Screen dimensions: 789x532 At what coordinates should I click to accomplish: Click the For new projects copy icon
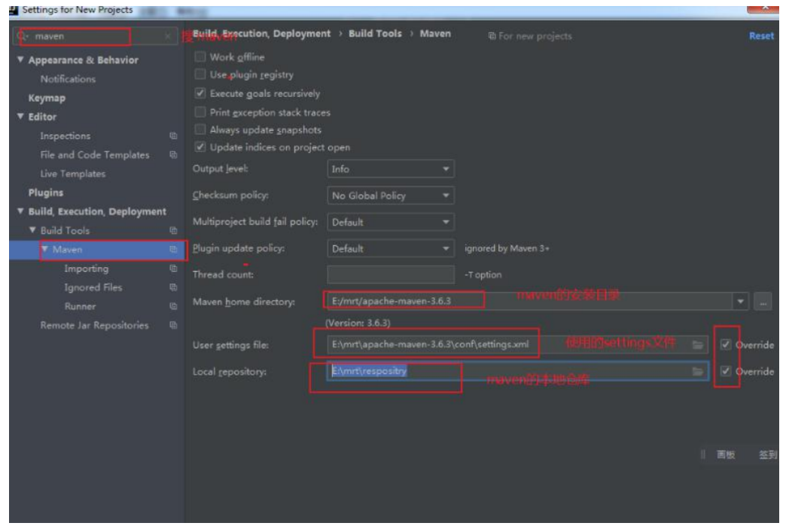[x=492, y=36]
